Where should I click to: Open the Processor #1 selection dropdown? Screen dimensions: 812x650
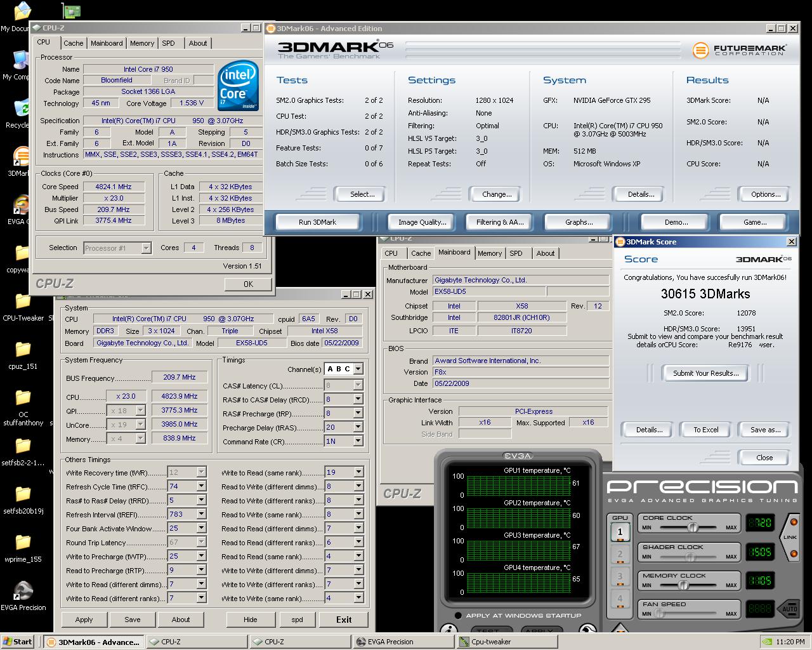tap(147, 248)
